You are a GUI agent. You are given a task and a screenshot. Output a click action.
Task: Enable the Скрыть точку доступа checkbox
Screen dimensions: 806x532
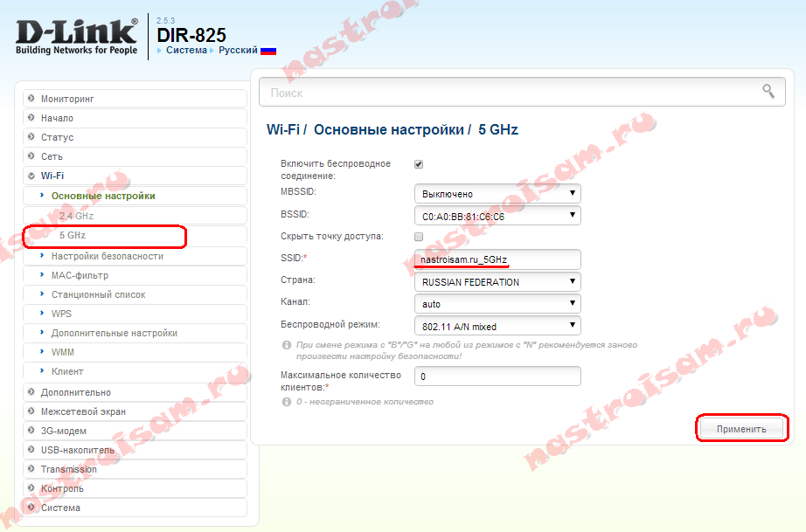(x=418, y=237)
